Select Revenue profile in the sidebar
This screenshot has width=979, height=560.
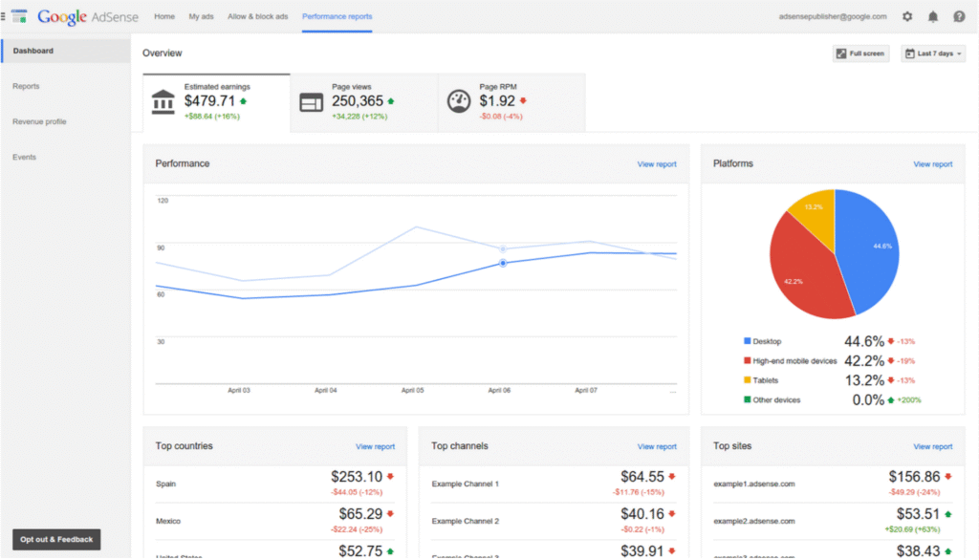(39, 121)
